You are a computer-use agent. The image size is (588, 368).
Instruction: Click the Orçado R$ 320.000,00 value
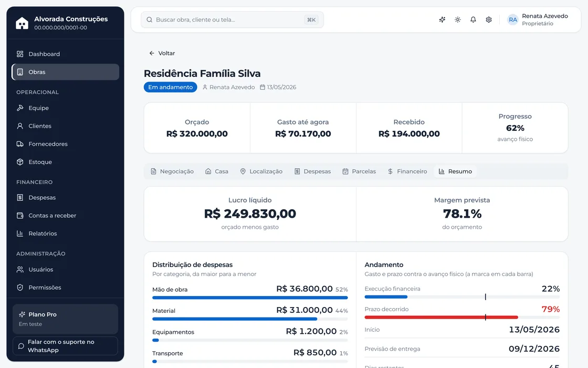[197, 134]
